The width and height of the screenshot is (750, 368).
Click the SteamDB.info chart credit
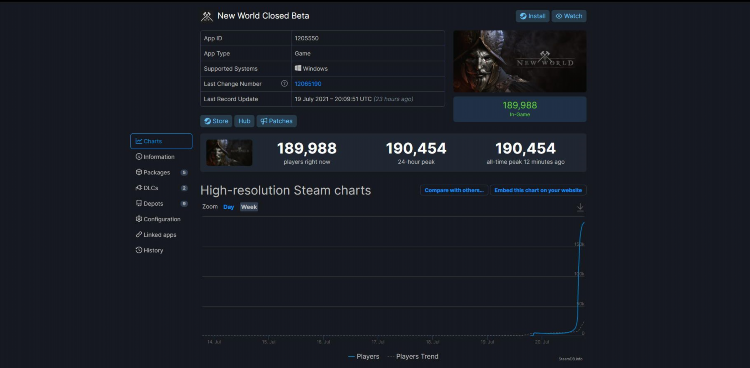571,358
